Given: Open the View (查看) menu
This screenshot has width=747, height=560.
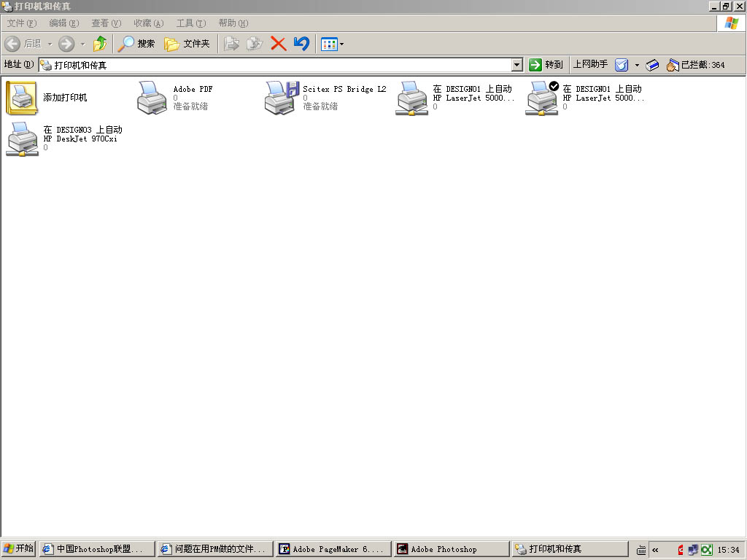Looking at the screenshot, I should 107,23.
